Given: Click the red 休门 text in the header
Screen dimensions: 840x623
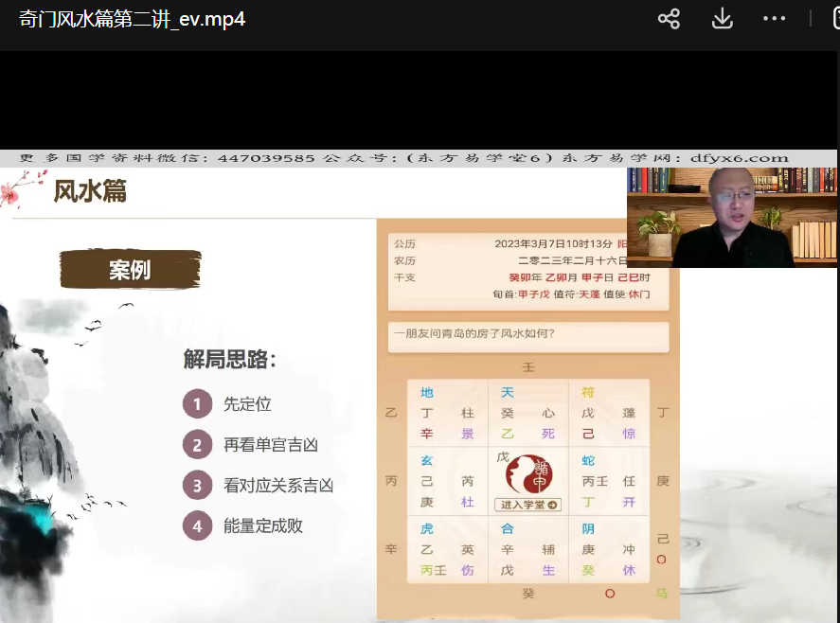Looking at the screenshot, I should coord(639,294).
